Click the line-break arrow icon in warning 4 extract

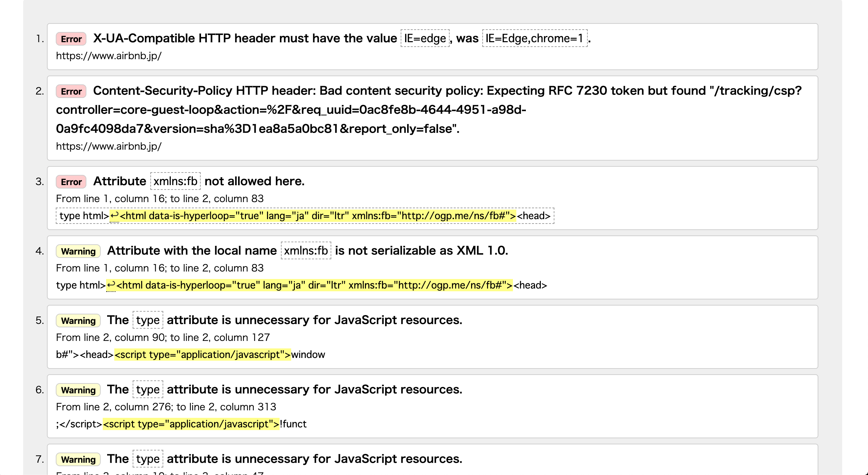[x=111, y=285]
